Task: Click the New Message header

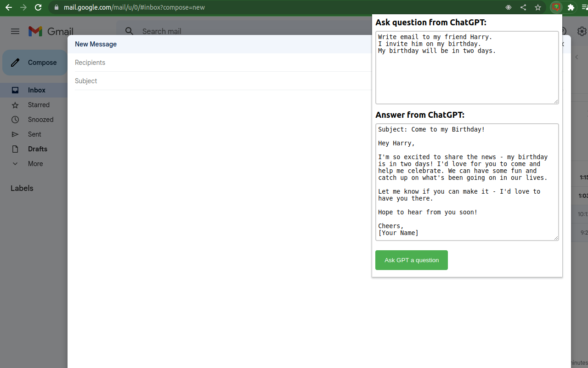Action: coord(96,44)
